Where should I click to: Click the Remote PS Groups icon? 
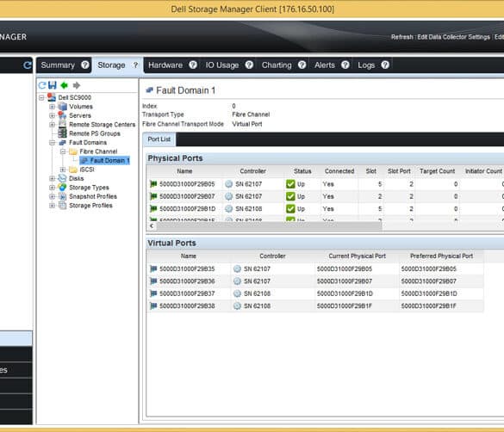[x=62, y=133]
